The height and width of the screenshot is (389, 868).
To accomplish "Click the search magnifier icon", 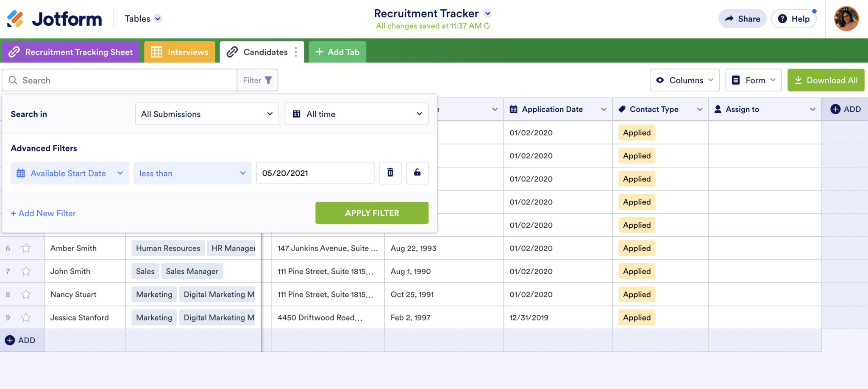I will [13, 80].
